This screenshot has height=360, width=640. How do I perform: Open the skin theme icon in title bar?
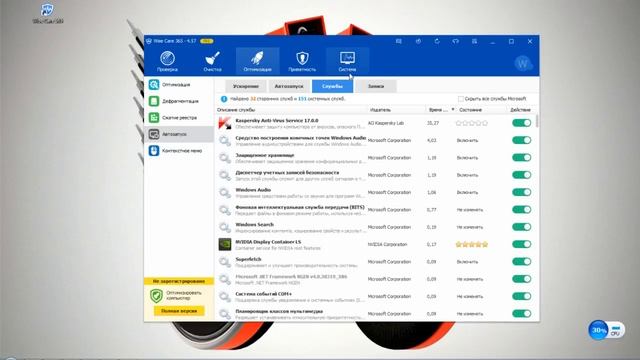[418, 41]
